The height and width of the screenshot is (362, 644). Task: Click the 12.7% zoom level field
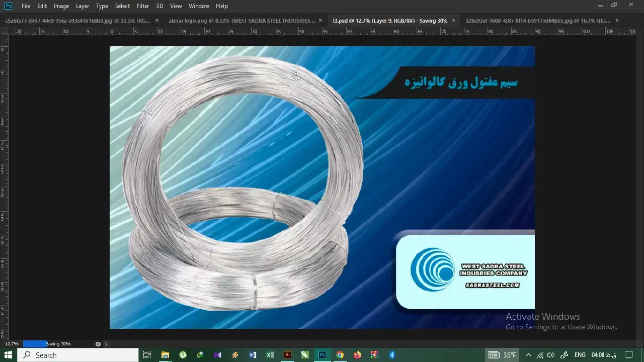12,344
